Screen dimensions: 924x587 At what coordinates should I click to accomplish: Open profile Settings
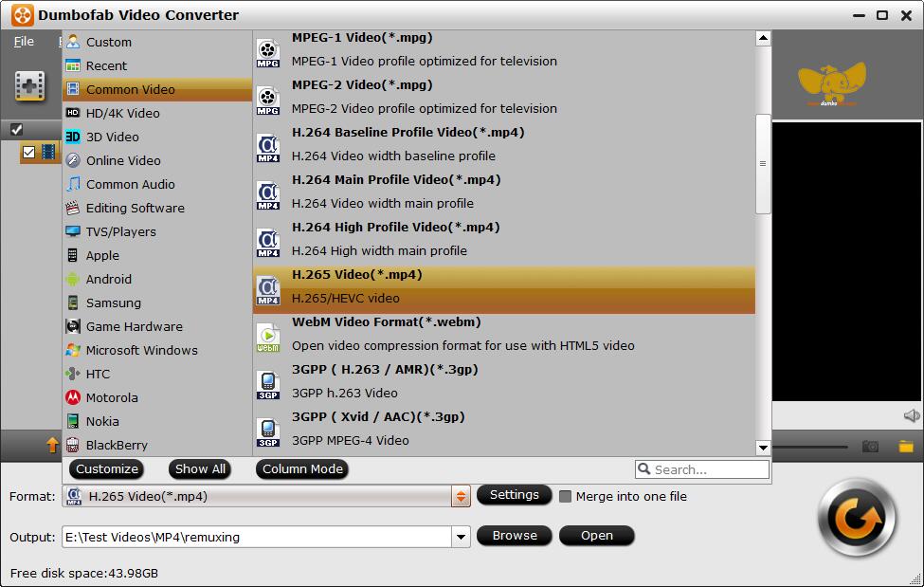click(x=514, y=494)
